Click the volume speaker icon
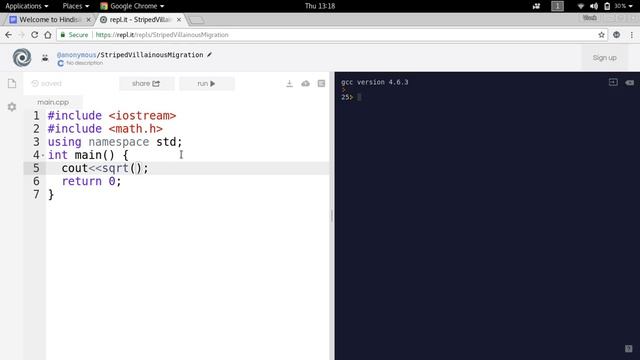The image size is (640, 360). pos(594,6)
